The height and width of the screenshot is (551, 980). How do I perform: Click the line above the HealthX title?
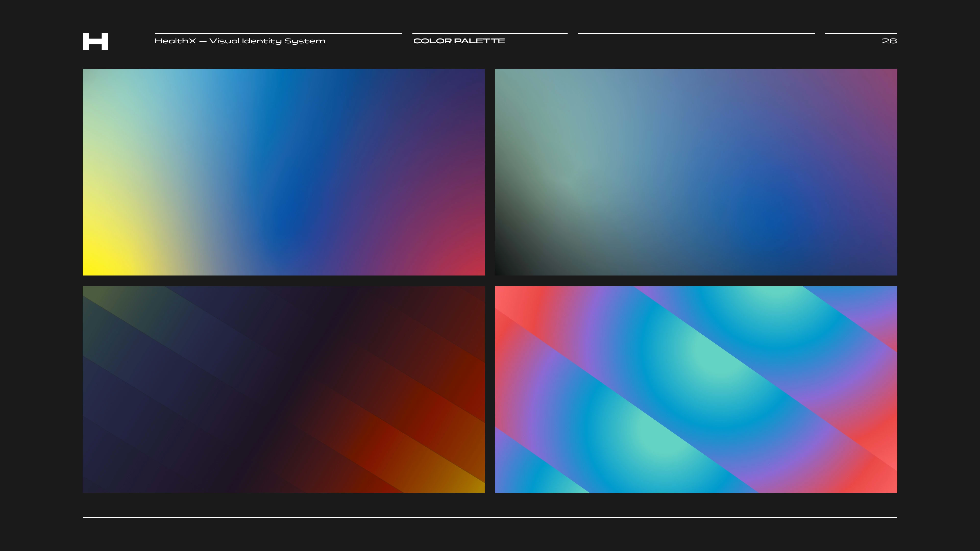(278, 33)
